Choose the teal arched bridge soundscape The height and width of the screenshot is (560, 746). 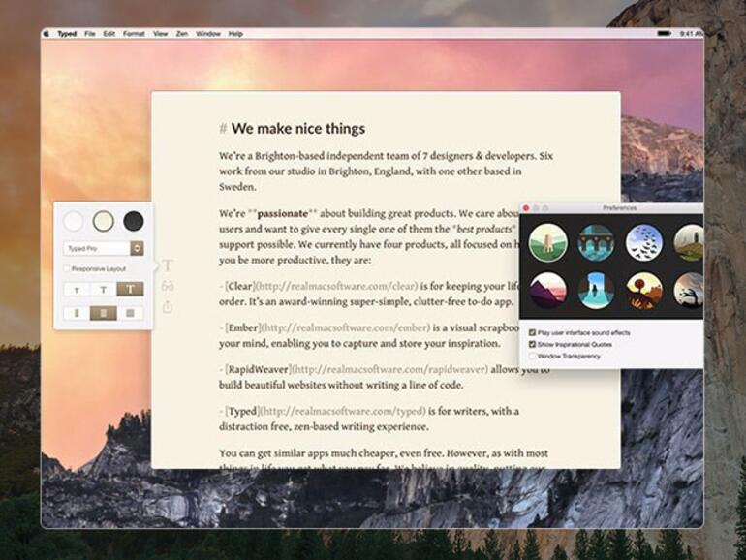596,243
